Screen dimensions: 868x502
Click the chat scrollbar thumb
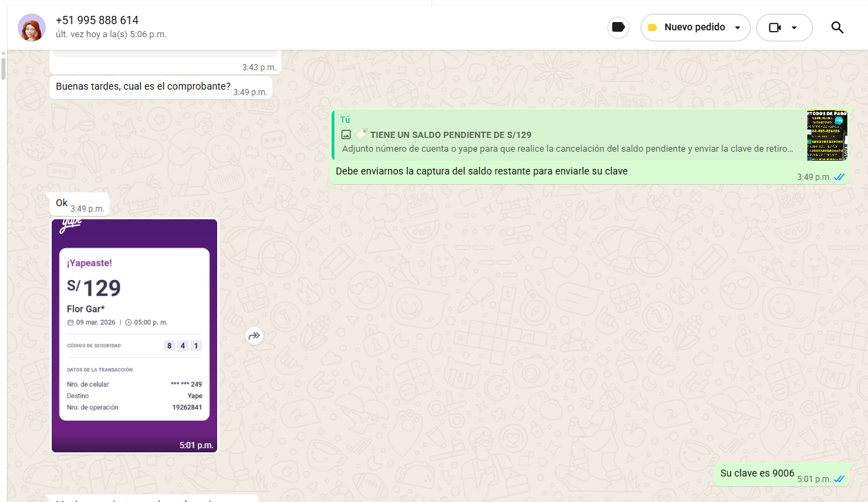coord(3,69)
